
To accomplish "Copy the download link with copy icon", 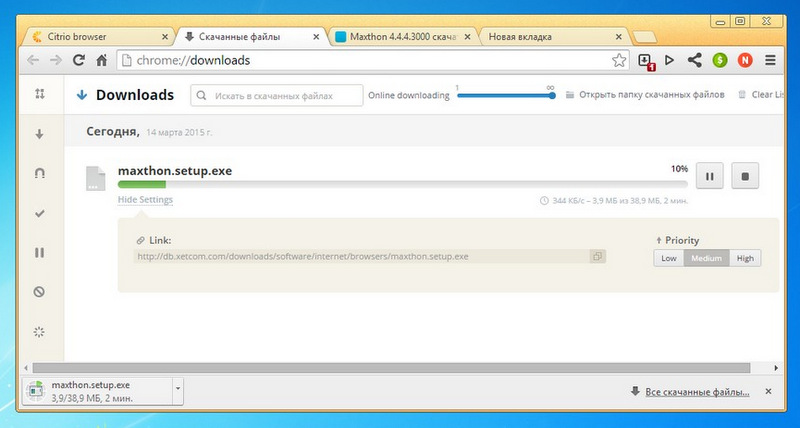I will tap(597, 256).
